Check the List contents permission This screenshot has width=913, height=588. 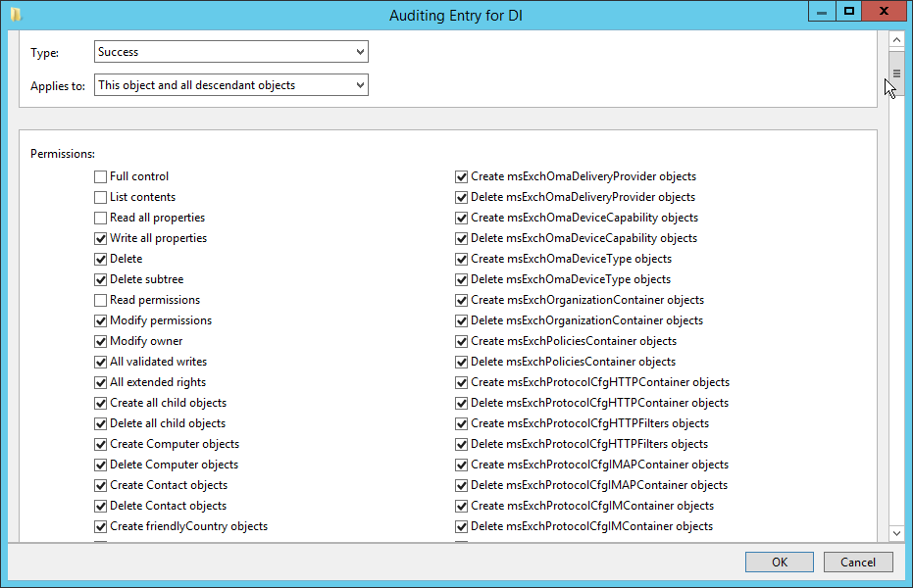(101, 198)
